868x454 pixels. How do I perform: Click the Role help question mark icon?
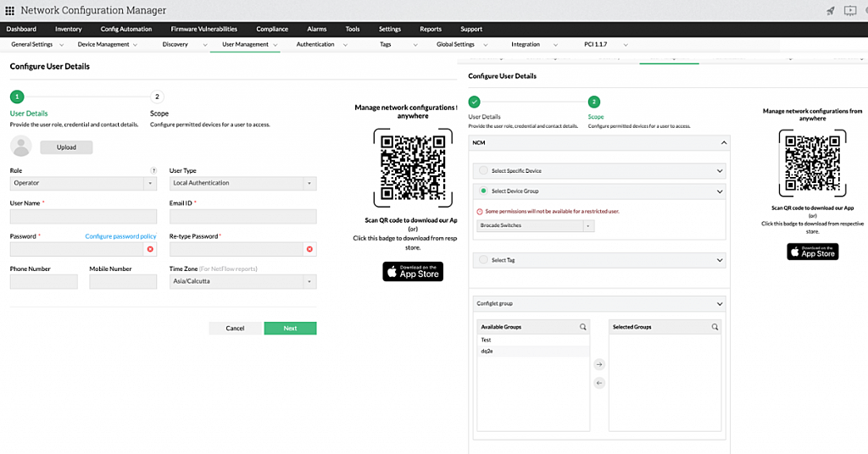(153, 170)
